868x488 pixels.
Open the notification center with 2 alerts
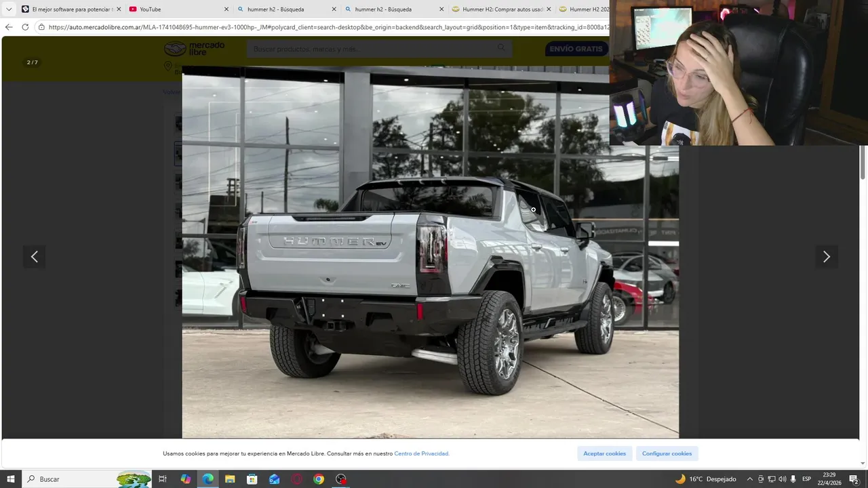point(854,479)
